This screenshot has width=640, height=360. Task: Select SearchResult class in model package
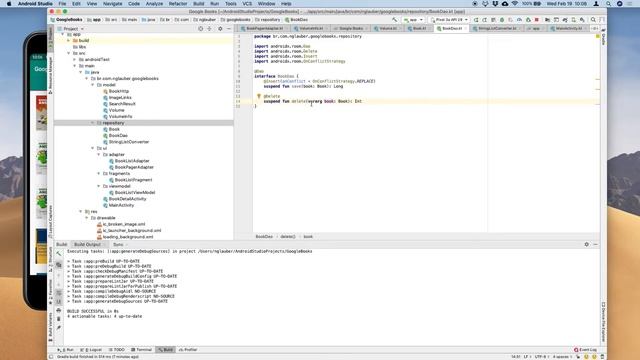pyautogui.click(x=122, y=104)
